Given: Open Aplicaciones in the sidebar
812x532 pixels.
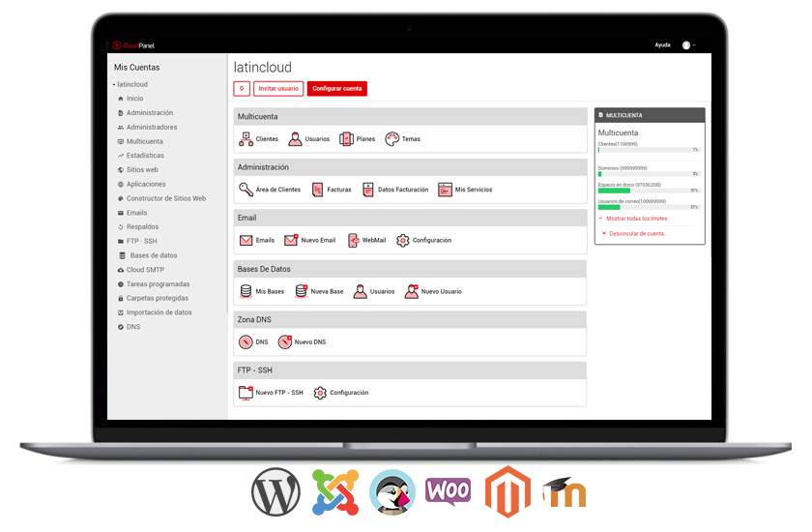Looking at the screenshot, I should [146, 184].
